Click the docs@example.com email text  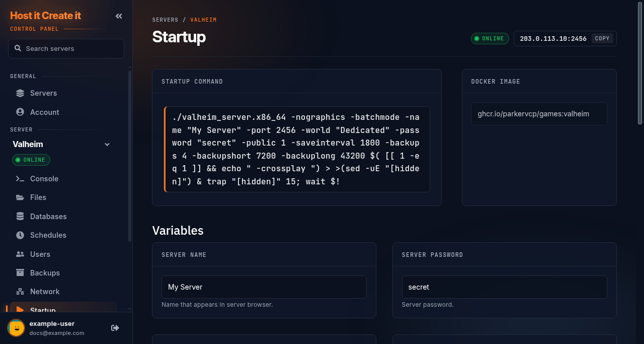tap(57, 333)
